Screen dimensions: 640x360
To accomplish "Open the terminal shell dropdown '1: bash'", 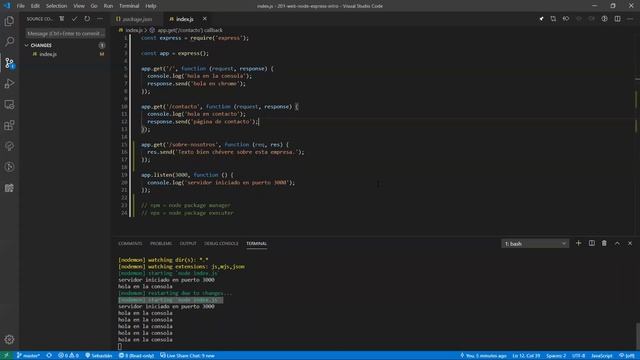I will 535,244.
